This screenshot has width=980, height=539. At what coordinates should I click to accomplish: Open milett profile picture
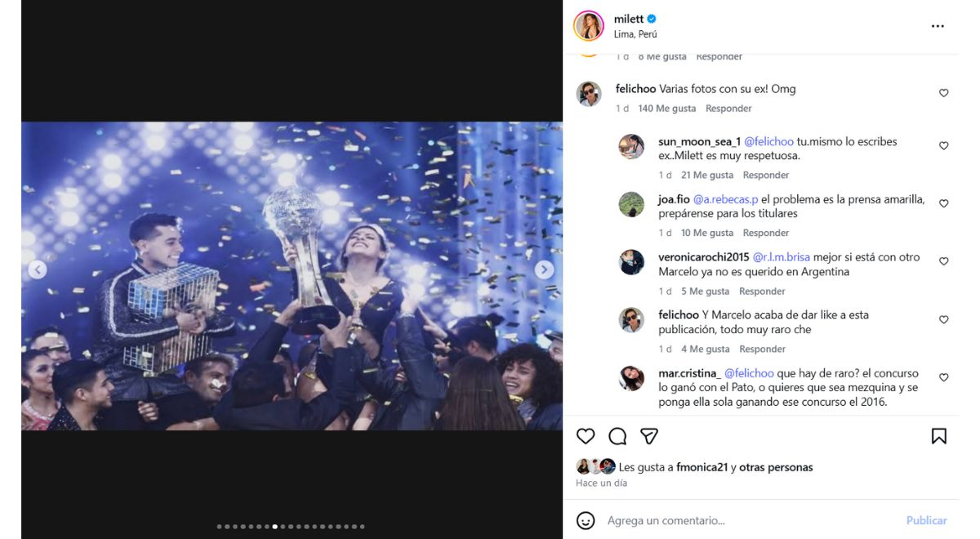tap(589, 26)
